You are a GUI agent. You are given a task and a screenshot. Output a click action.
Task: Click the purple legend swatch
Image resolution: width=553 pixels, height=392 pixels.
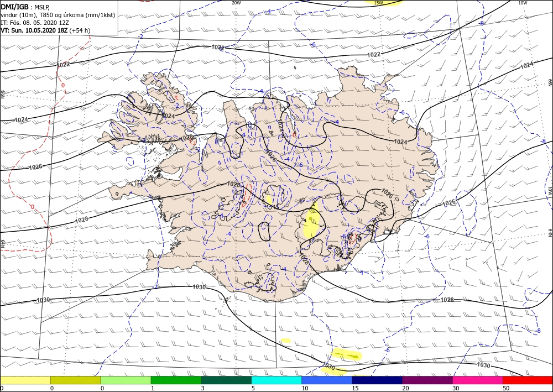[427, 380]
